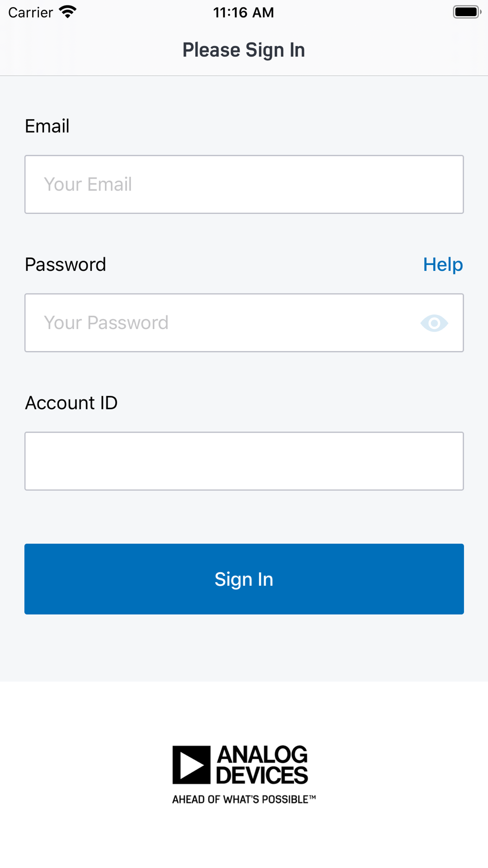
Task: Tap the battery icon in status bar
Action: [x=467, y=12]
